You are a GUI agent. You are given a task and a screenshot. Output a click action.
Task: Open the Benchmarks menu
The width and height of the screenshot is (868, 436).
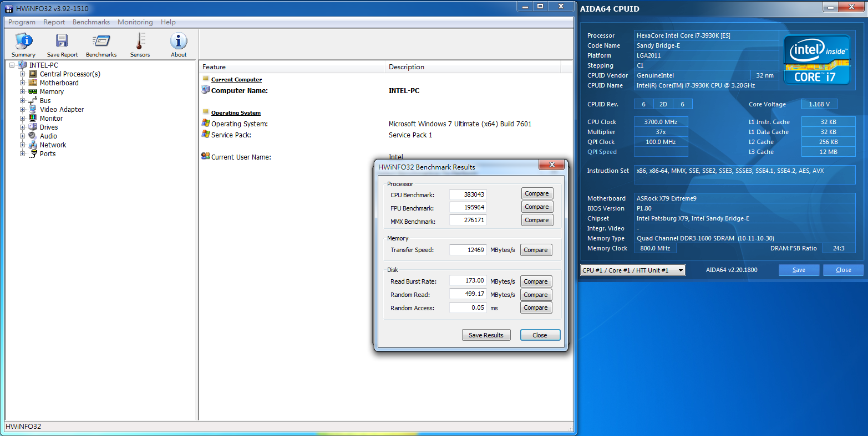[91, 22]
